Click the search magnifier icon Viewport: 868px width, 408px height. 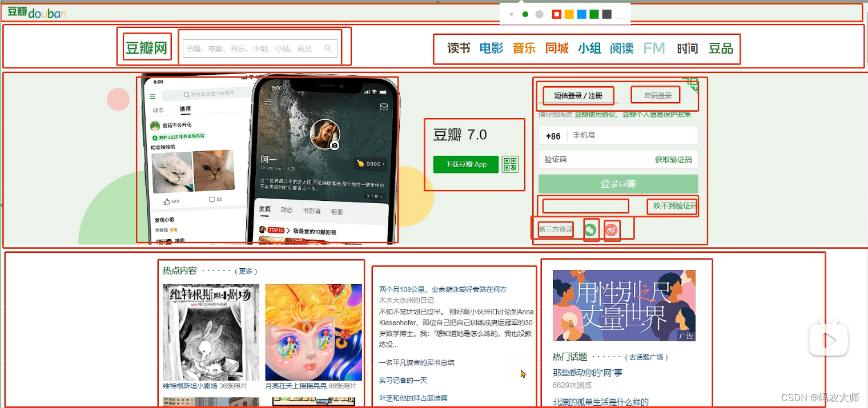pos(328,49)
